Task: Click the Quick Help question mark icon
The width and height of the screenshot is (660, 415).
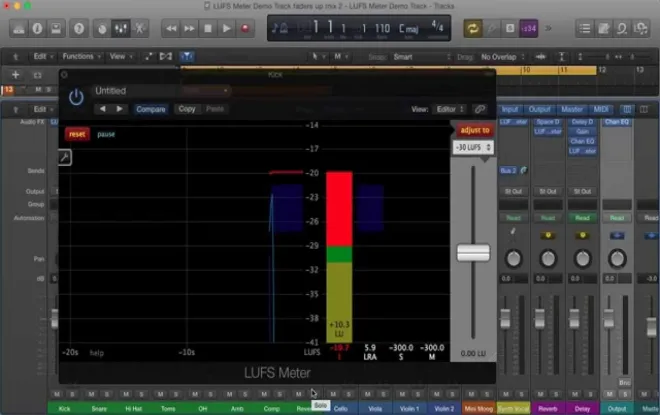Action: coord(79,29)
